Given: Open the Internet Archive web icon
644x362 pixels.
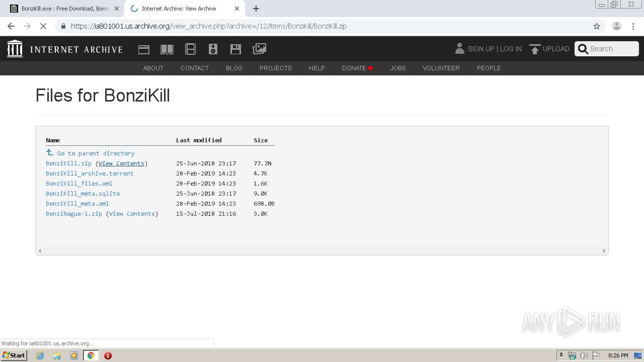Looking at the screenshot, I should pos(144,49).
